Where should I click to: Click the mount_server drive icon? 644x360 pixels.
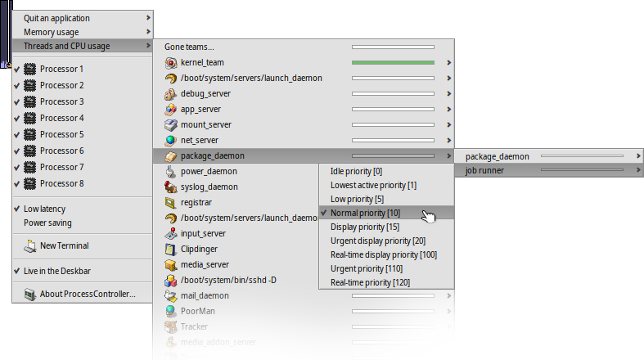click(x=170, y=125)
